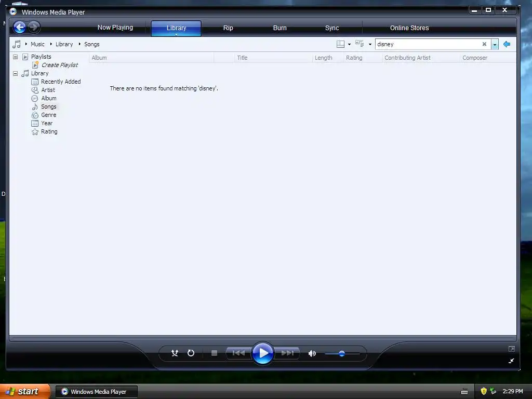This screenshot has width=532, height=399.
Task: Click the Stop button
Action: pos(214,353)
